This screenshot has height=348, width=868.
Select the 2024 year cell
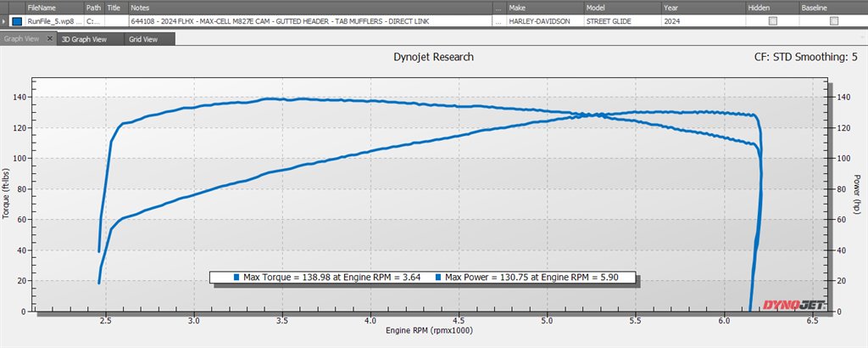coord(703,21)
